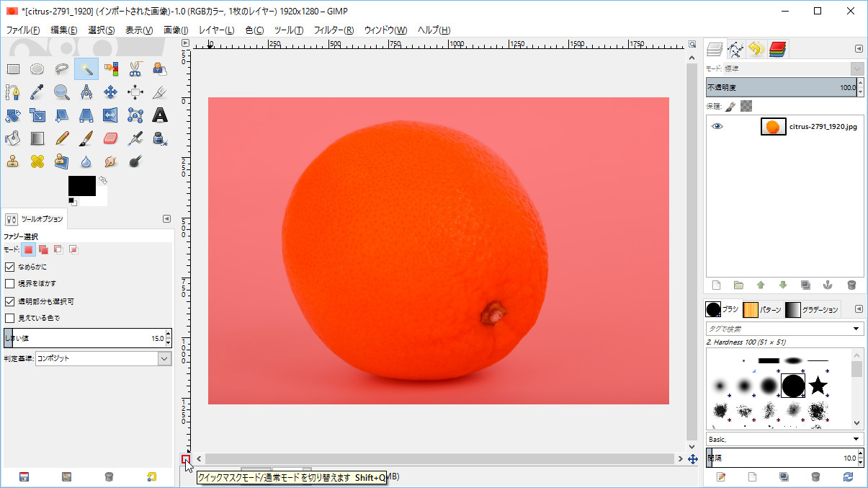Screen dimensions: 868x488
Task: Activate the Zoom magnifier tool
Action: [x=61, y=92]
